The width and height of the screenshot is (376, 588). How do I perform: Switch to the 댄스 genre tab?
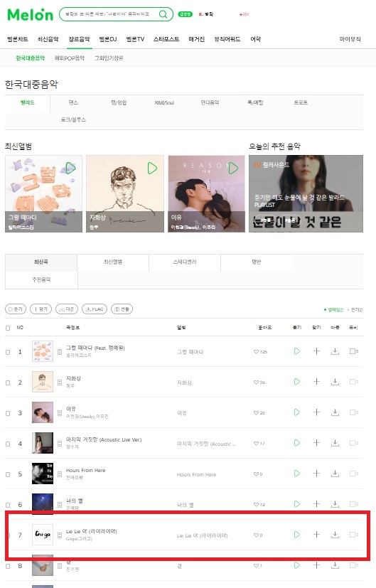coord(73,102)
